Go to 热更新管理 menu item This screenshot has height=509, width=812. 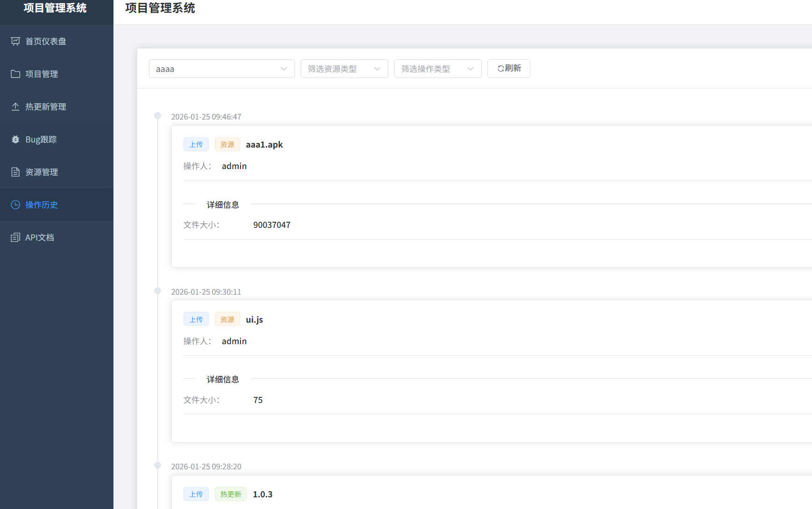click(x=46, y=106)
